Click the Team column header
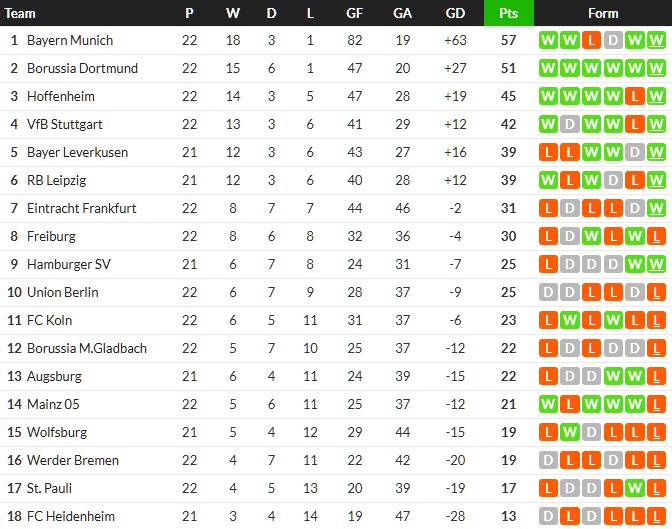Viewport: 672px width, 529px height. (20, 13)
